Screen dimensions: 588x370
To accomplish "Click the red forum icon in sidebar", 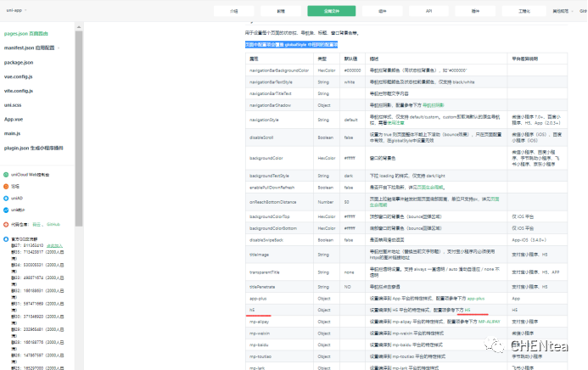I will point(6,186).
